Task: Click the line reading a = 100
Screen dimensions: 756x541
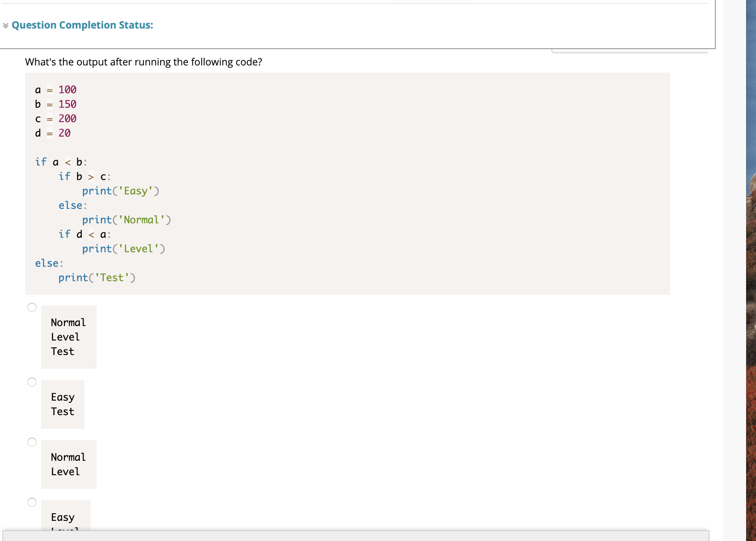Action: click(56, 90)
